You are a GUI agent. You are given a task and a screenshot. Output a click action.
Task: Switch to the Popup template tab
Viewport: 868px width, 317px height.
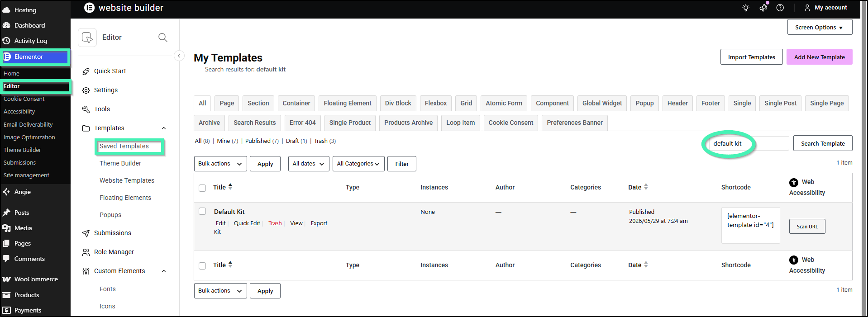point(644,103)
